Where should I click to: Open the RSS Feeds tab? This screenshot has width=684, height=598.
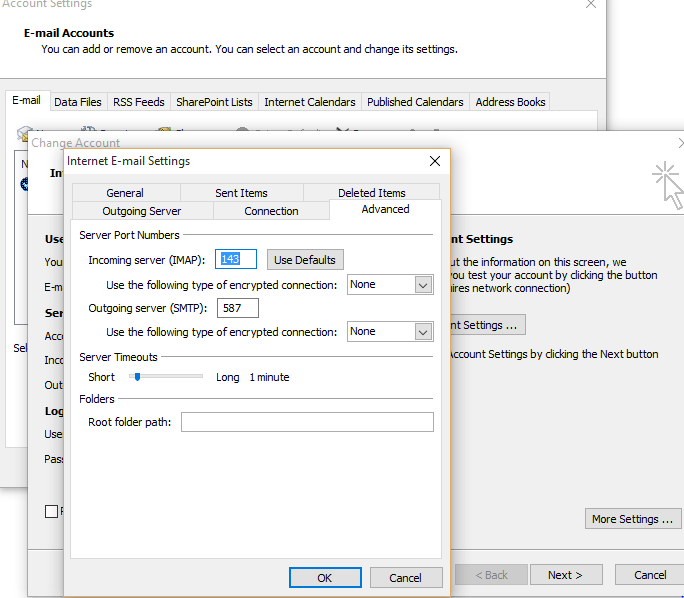click(x=139, y=102)
